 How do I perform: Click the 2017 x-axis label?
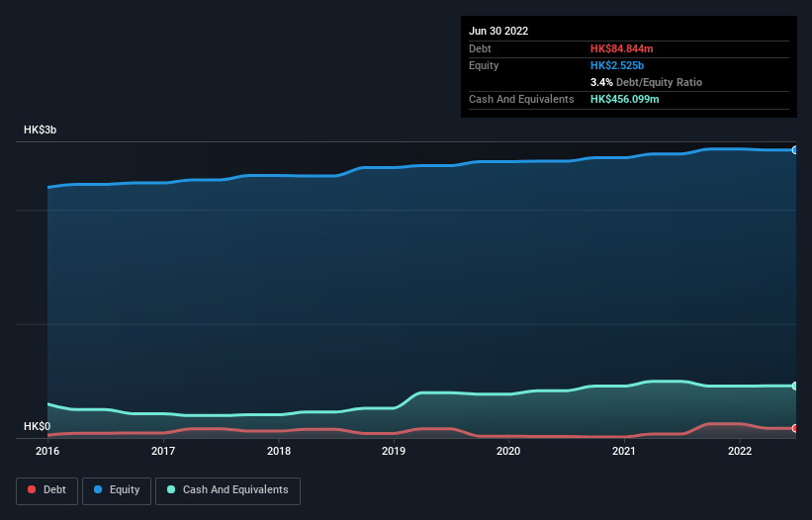[x=163, y=451]
